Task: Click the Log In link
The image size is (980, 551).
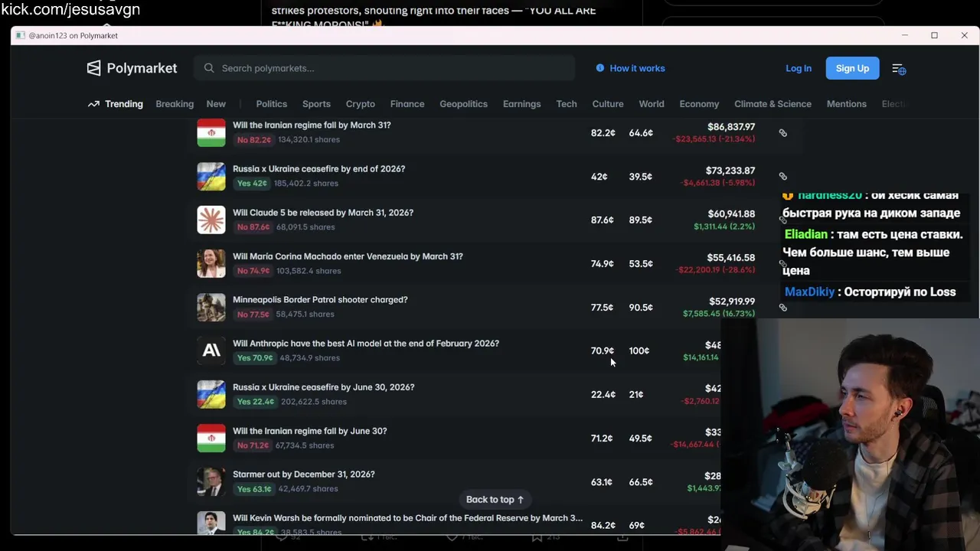Action: pyautogui.click(x=799, y=68)
